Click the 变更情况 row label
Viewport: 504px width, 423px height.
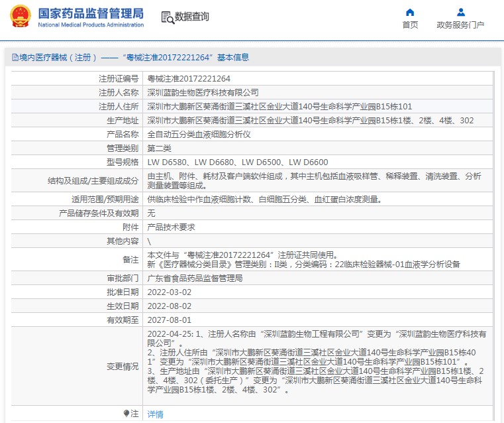(123, 367)
